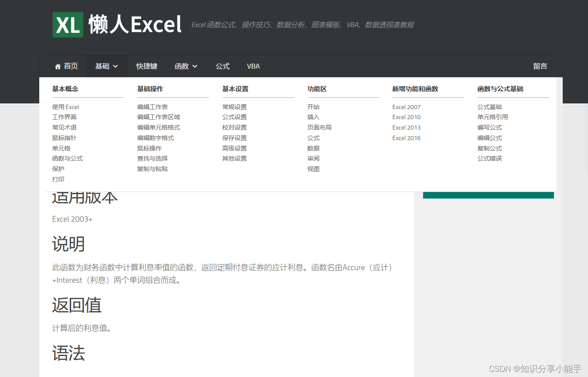Open the 插入 ribbon link
588x377 pixels.
(x=314, y=117)
